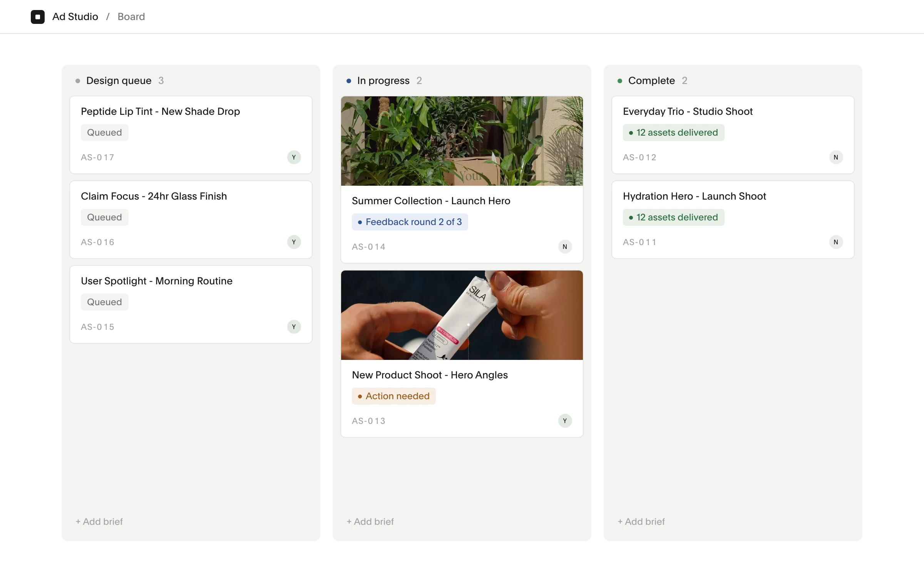Click Queued tag on Claim Focus card
Screen dimensions: 924x578
coord(105,217)
